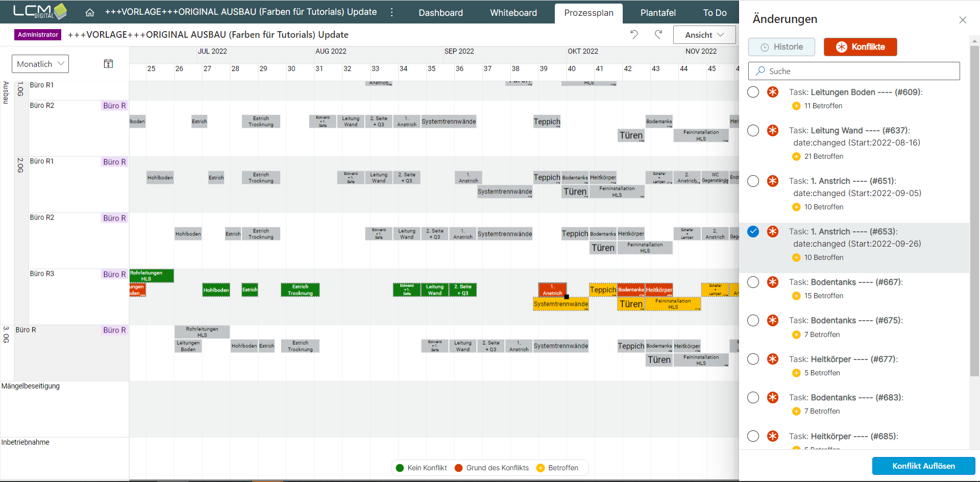
Task: Expand the 21 Betroffen list for task #637
Action: 823,156
